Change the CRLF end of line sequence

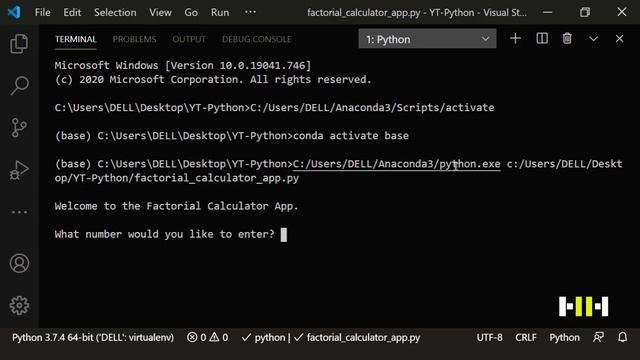pyautogui.click(x=525, y=337)
